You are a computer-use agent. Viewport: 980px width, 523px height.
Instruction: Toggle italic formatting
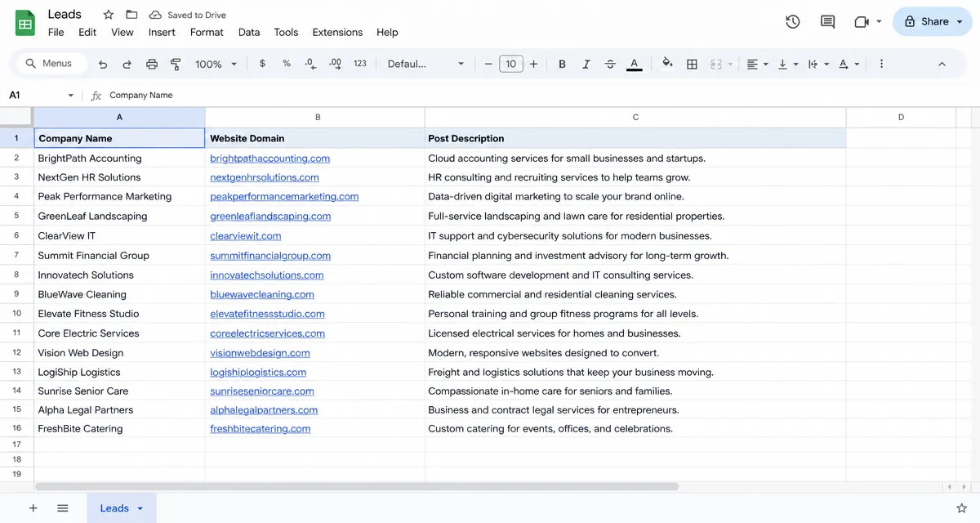(586, 64)
